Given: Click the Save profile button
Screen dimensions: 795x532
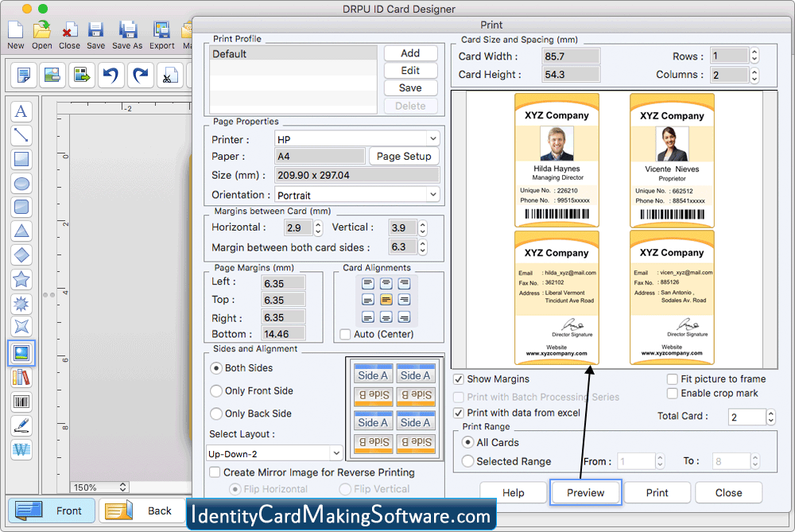Looking at the screenshot, I should click(410, 87).
